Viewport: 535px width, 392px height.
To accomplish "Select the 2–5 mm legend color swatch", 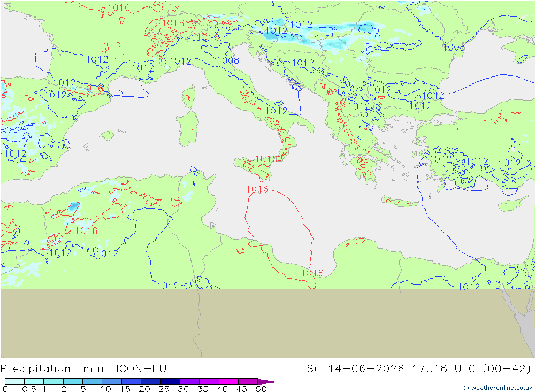I will coord(73,381).
